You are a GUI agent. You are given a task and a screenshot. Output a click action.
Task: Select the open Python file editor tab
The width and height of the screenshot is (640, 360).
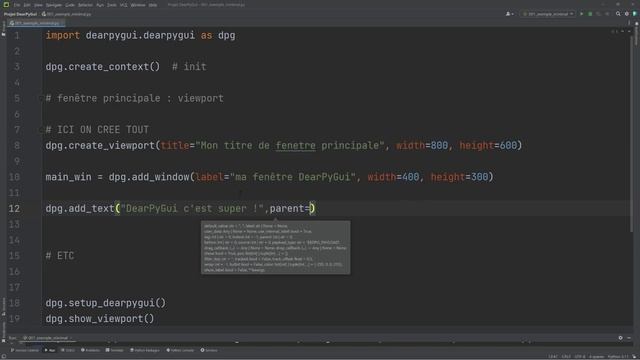37,23
